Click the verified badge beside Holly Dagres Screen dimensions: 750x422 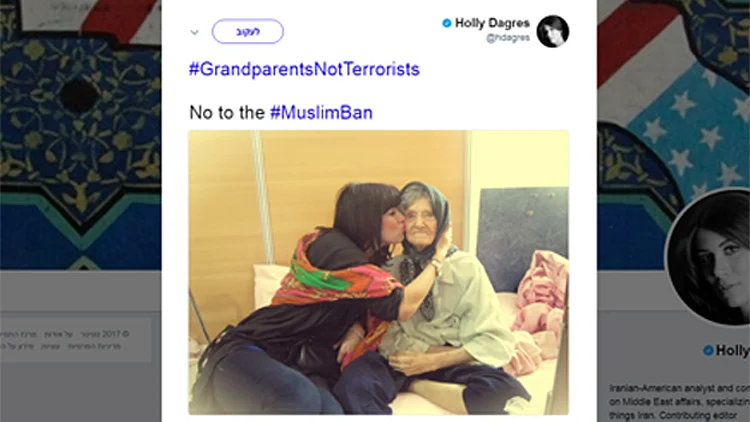point(446,23)
